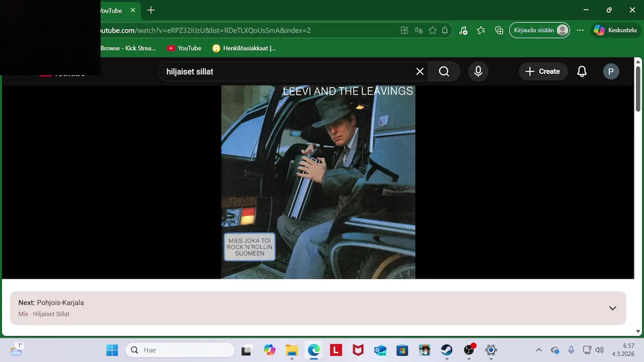
Task: Start voice search with the microphone
Action: tap(478, 71)
